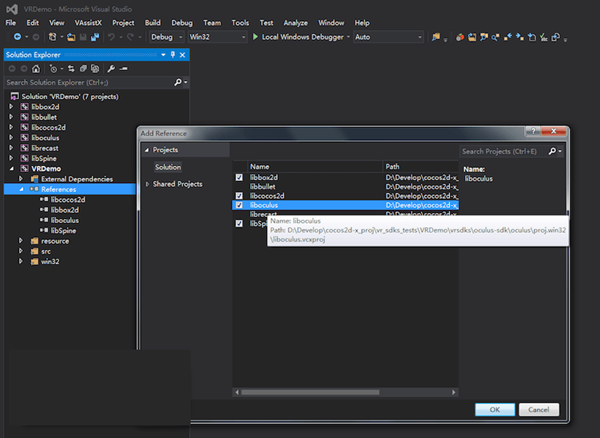
Task: Click the Undo arrow icon in the toolbar
Action: tap(109, 37)
